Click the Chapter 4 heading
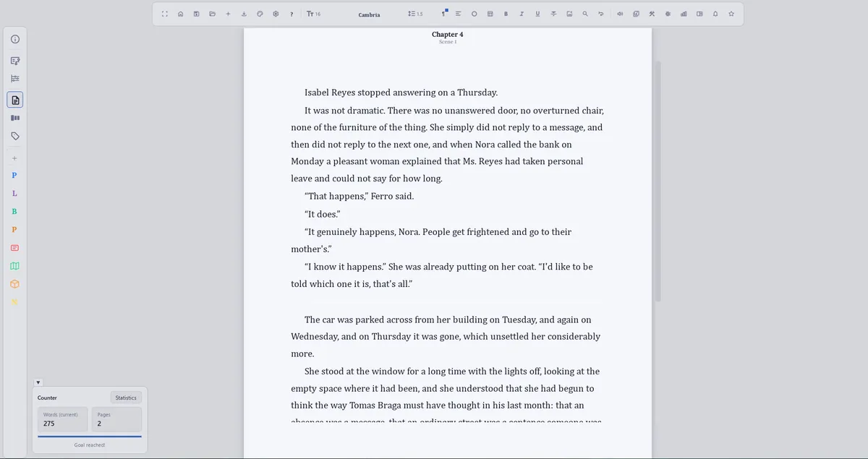The image size is (868, 459). [448, 34]
